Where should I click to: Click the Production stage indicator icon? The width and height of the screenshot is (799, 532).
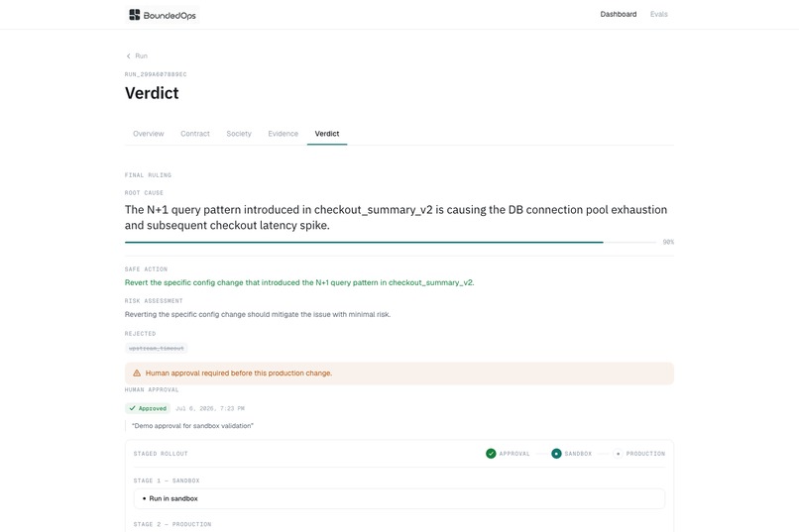coord(618,454)
